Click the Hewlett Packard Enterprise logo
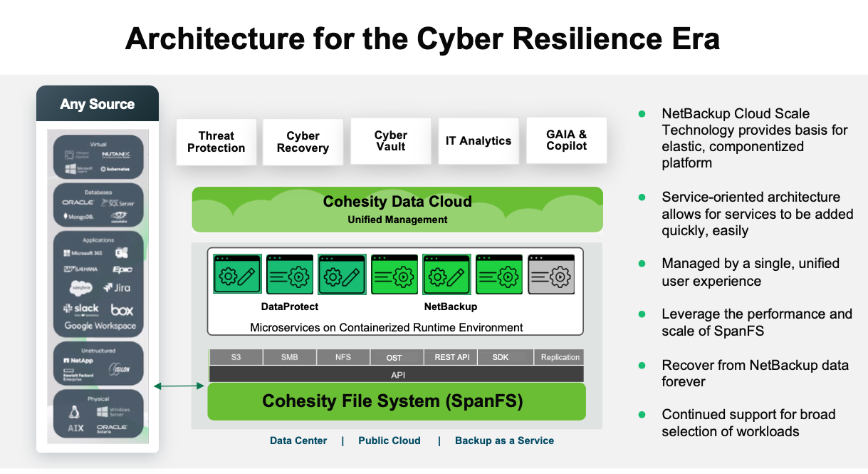 tap(78, 375)
